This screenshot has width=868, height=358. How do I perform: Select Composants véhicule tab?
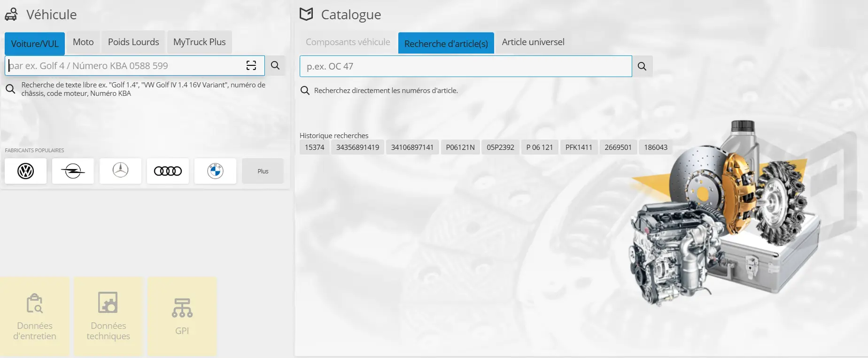(x=348, y=42)
